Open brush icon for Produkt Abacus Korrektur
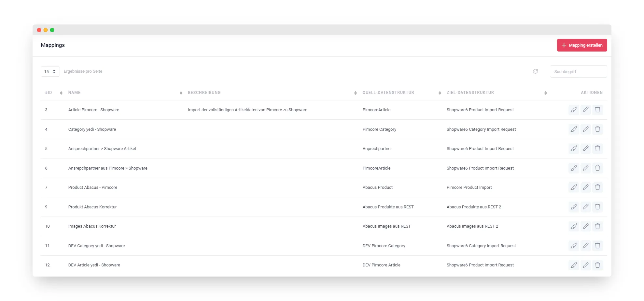 (x=574, y=207)
